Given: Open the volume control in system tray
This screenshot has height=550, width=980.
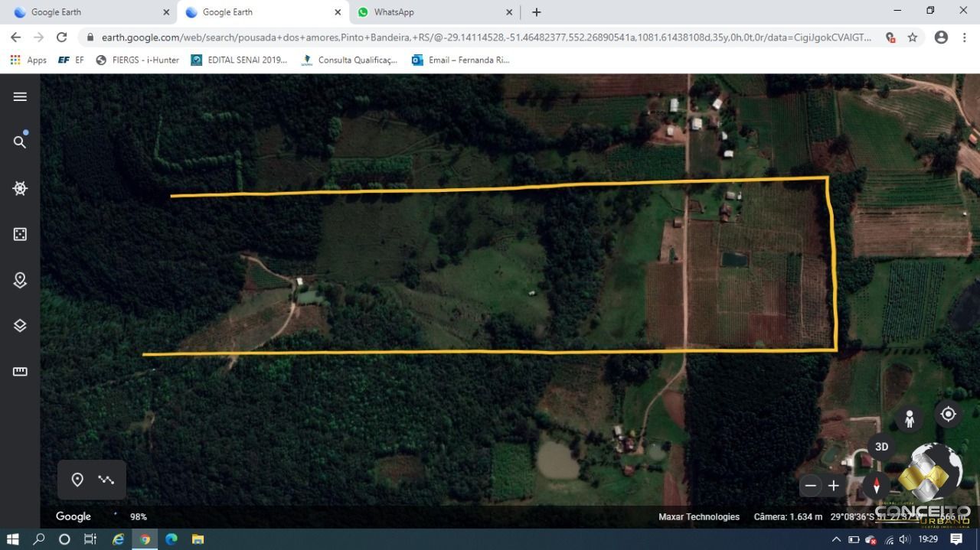Looking at the screenshot, I should point(904,539).
